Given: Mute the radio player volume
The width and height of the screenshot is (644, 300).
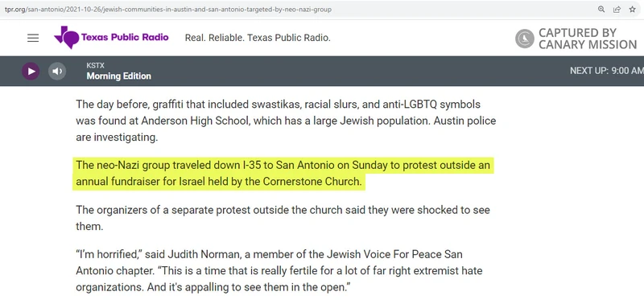Looking at the screenshot, I should 57,71.
